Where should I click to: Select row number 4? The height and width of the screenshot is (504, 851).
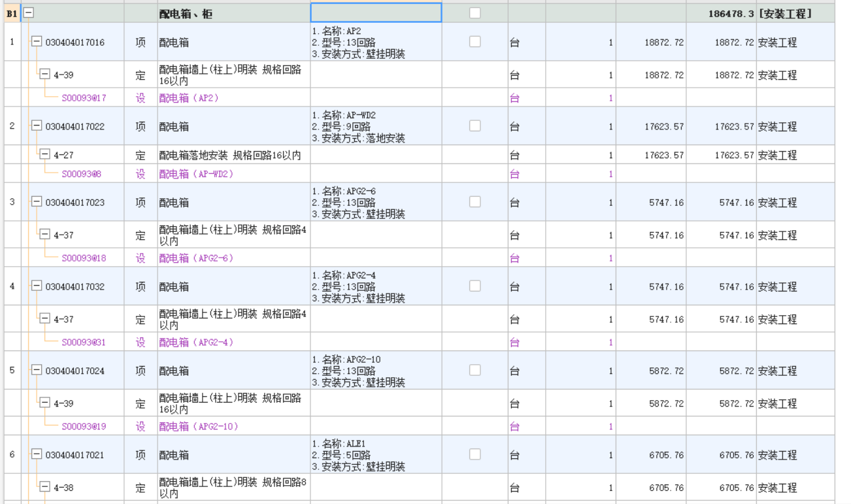point(12,286)
